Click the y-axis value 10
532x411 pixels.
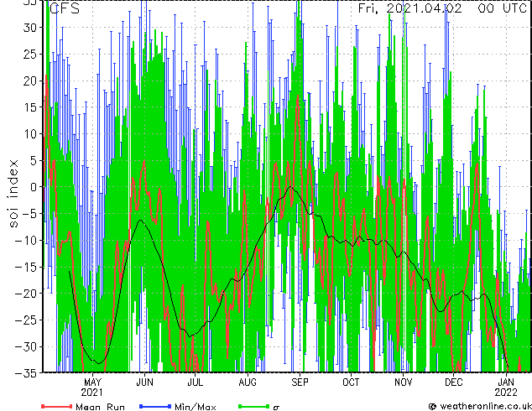click(30, 134)
